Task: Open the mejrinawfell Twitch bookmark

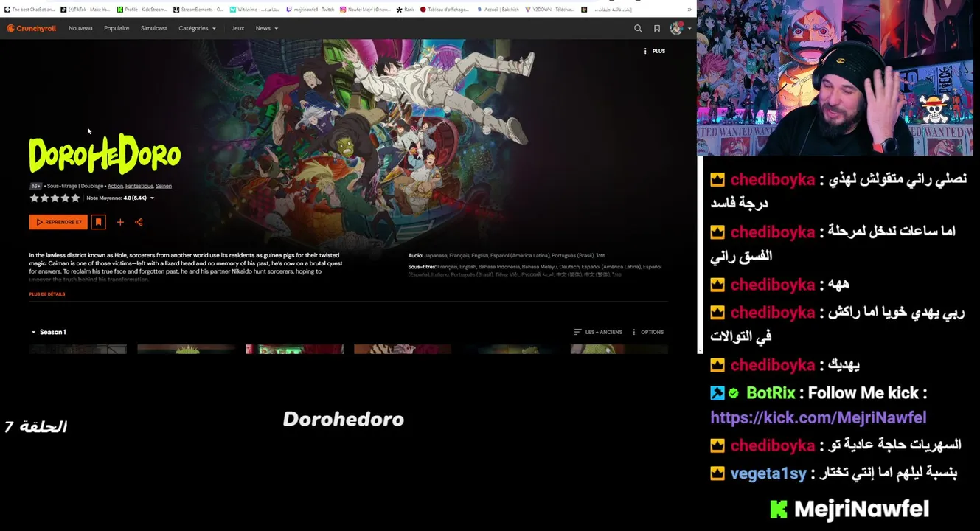Action: point(310,10)
